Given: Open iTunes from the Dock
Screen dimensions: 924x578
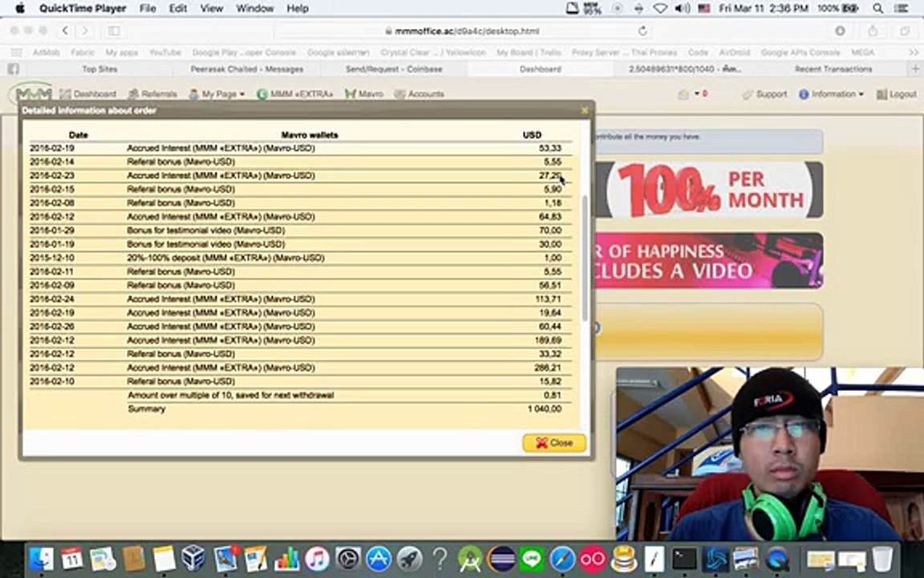Looking at the screenshot, I should (x=317, y=559).
